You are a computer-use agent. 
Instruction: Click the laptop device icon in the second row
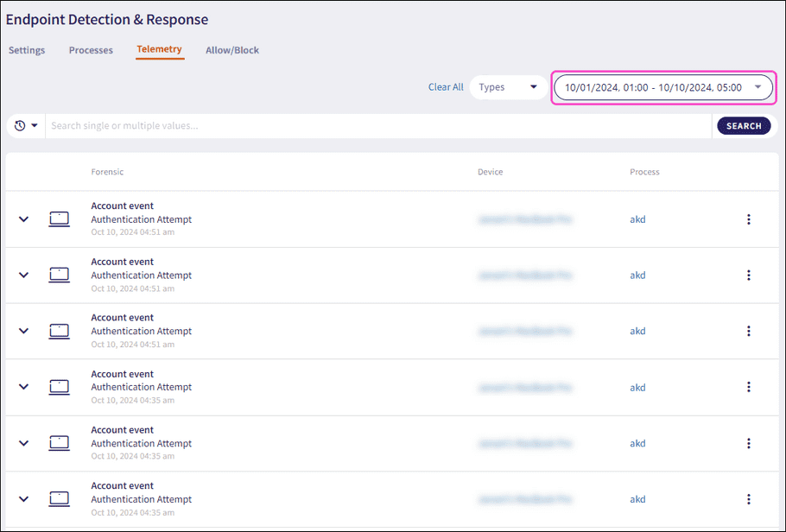coord(59,275)
